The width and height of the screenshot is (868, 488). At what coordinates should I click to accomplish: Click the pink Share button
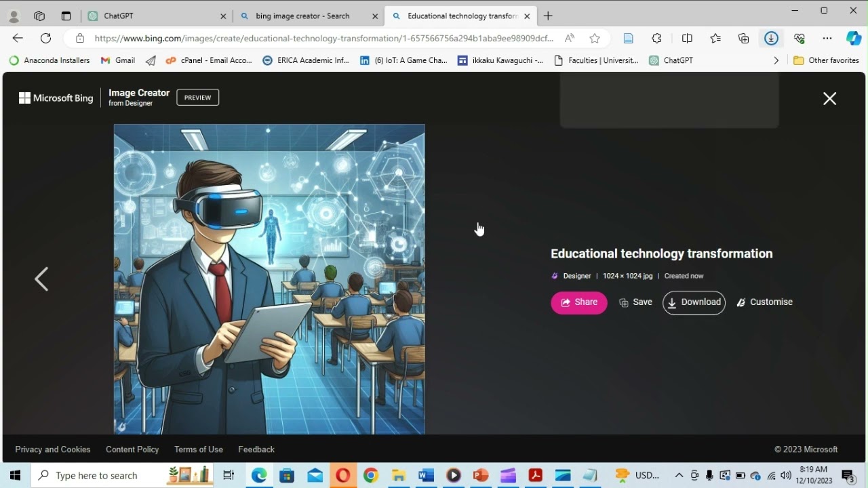click(x=578, y=302)
